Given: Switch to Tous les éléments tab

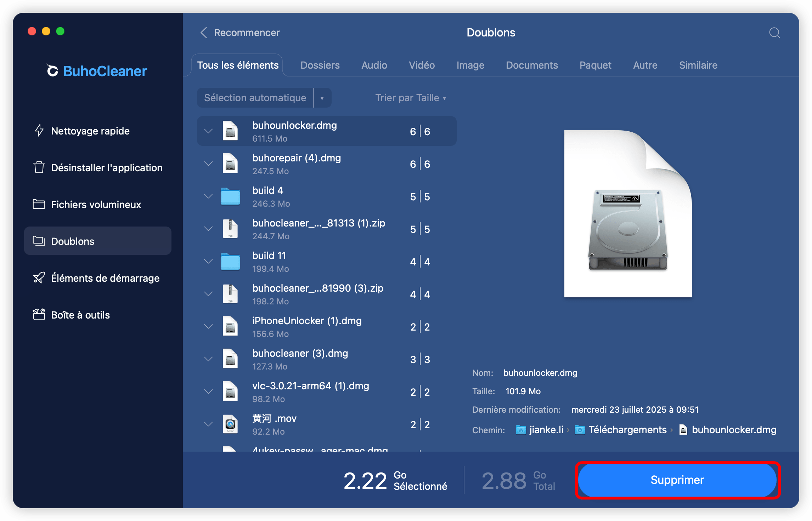Looking at the screenshot, I should point(237,65).
